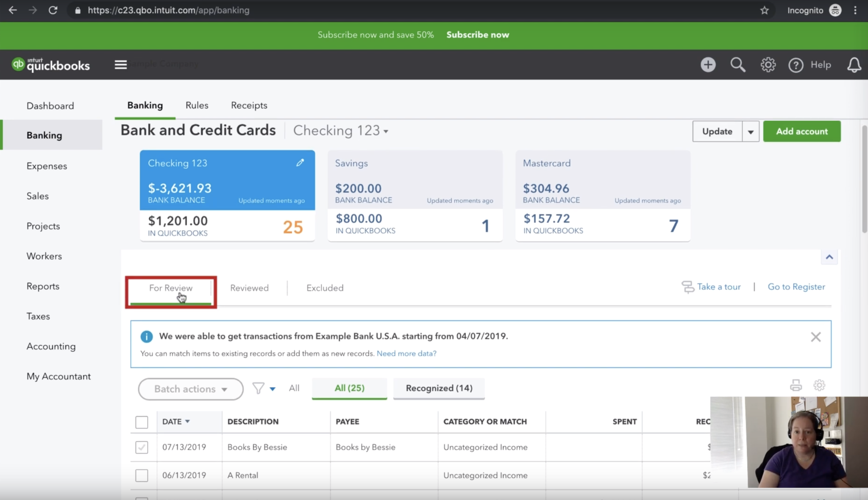Screen dimensions: 868x500
Task: Open Help question mark icon
Action: pyautogui.click(x=796, y=65)
